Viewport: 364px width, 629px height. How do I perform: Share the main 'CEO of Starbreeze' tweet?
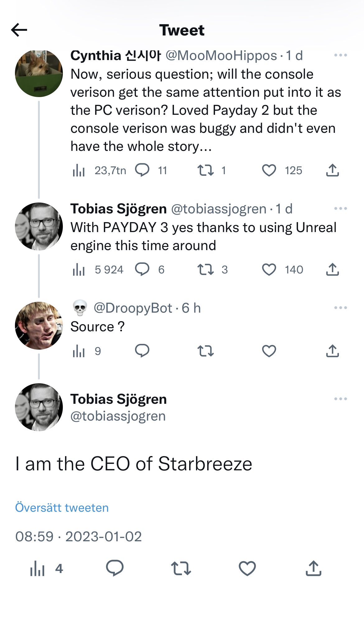[313, 568]
